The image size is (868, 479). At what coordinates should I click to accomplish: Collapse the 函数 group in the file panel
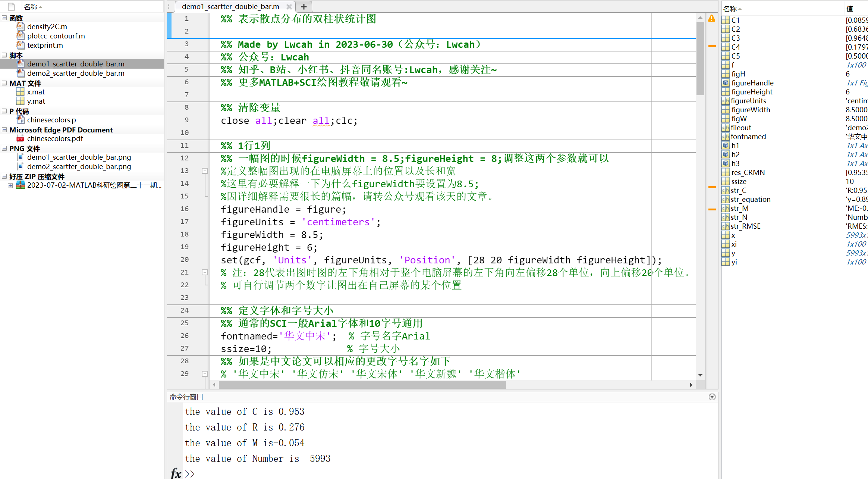tap(4, 18)
